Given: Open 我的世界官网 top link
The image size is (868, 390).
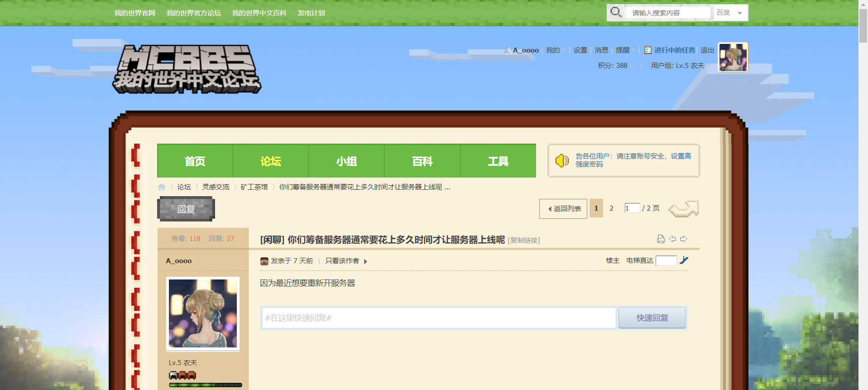Looking at the screenshot, I should click(135, 13).
